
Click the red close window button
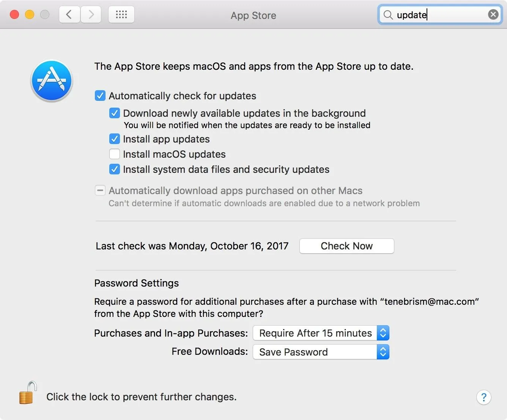(x=14, y=15)
